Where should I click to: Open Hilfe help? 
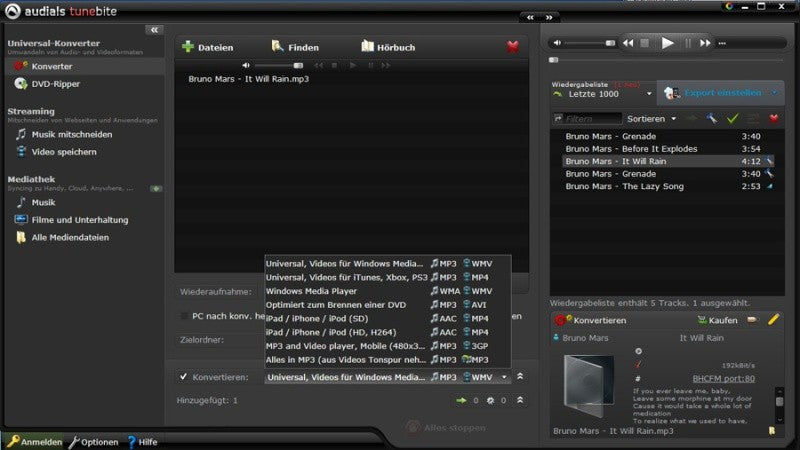142,442
